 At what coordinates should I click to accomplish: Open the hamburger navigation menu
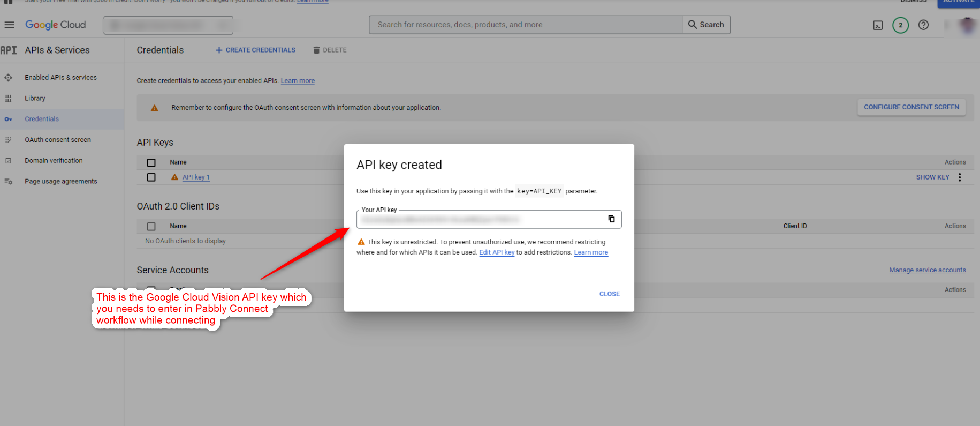(x=9, y=25)
